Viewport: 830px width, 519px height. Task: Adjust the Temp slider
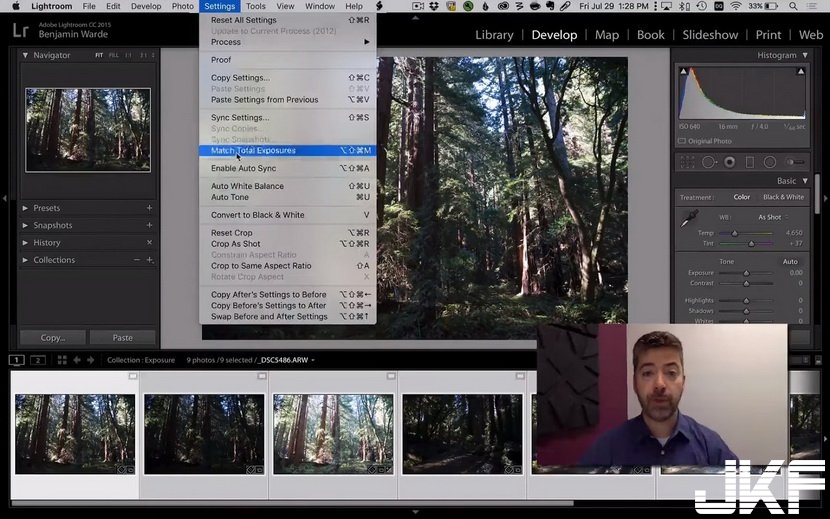[x=735, y=233]
